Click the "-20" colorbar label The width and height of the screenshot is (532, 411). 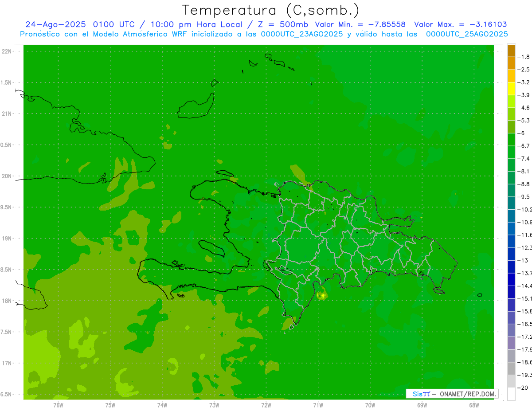point(523,388)
